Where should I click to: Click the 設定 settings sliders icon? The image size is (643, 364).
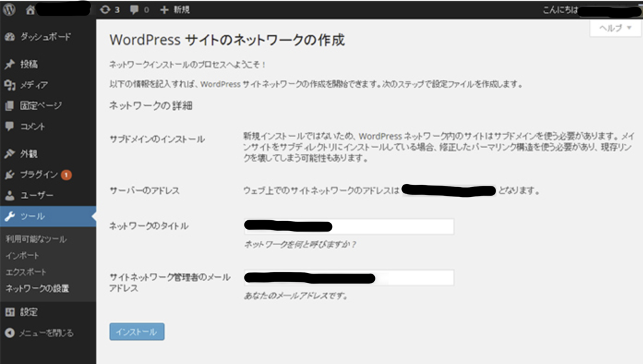[10, 313]
